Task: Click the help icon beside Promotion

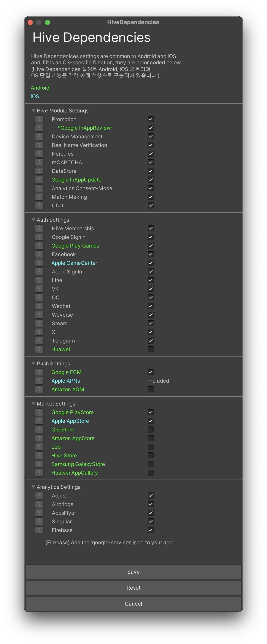Action: point(39,119)
